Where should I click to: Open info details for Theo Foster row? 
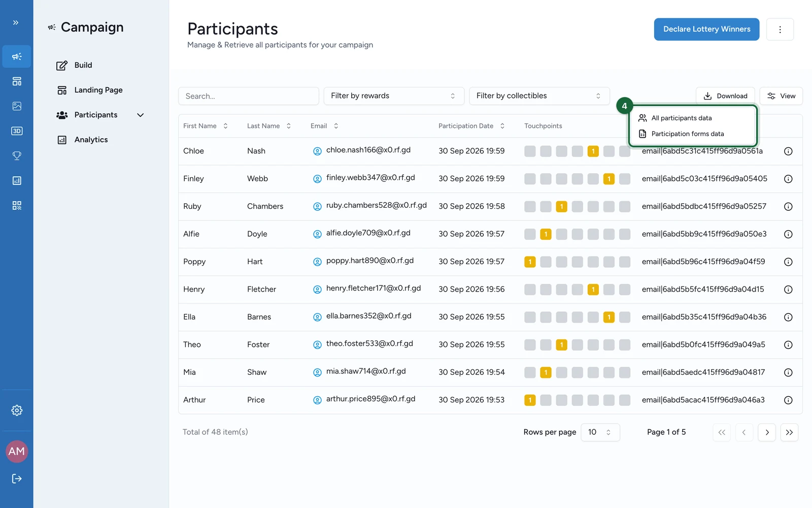coord(788,345)
